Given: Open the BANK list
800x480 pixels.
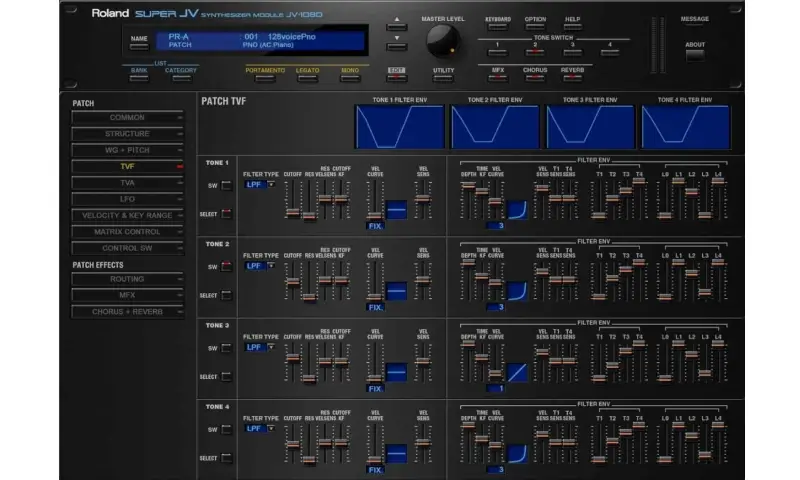Looking at the screenshot, I should tap(139, 78).
